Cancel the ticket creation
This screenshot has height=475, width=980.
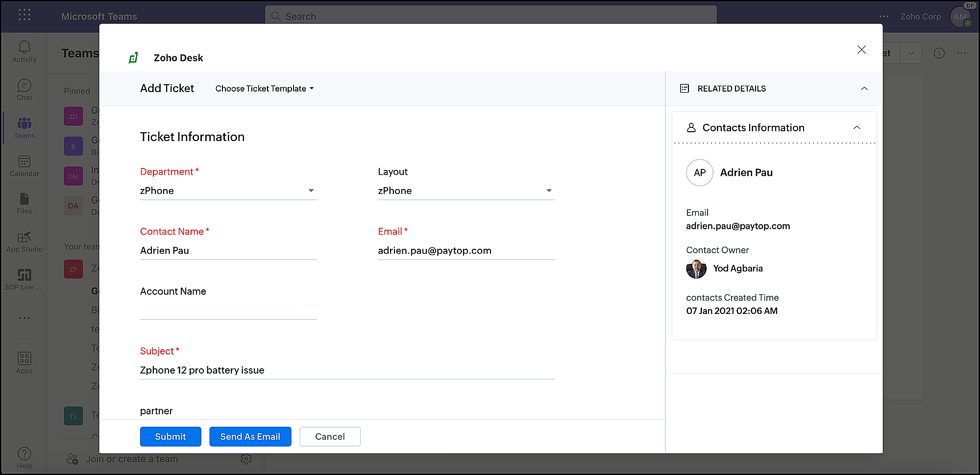(330, 437)
